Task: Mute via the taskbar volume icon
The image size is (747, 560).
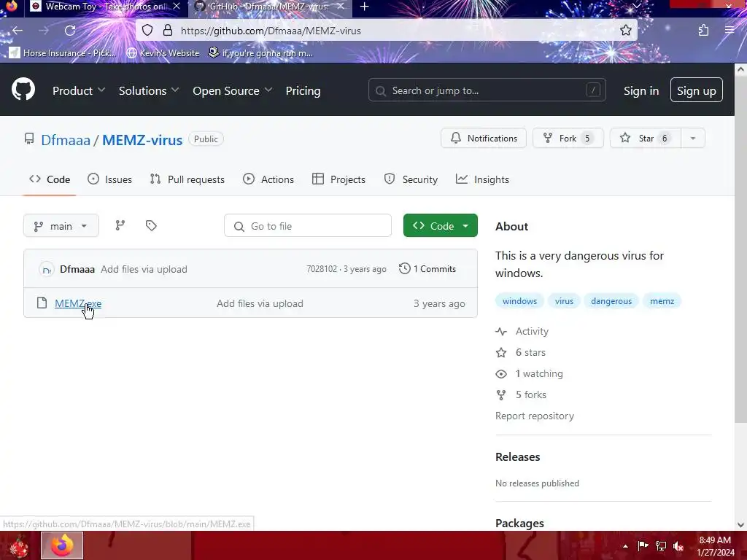Action: [678, 546]
